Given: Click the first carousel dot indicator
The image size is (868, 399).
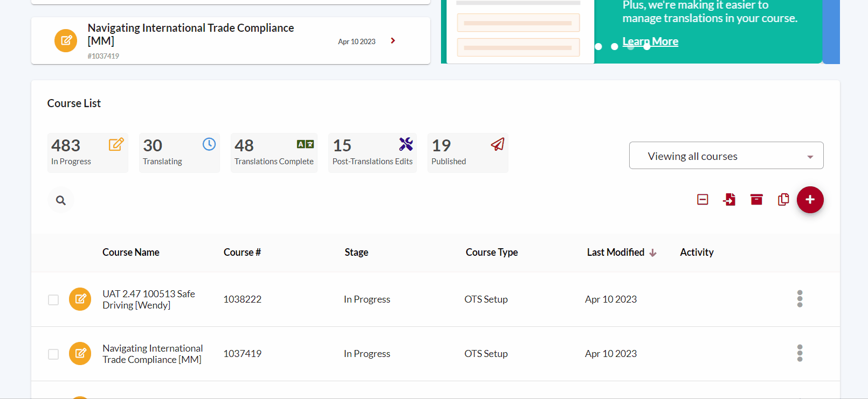Looking at the screenshot, I should coord(598,47).
